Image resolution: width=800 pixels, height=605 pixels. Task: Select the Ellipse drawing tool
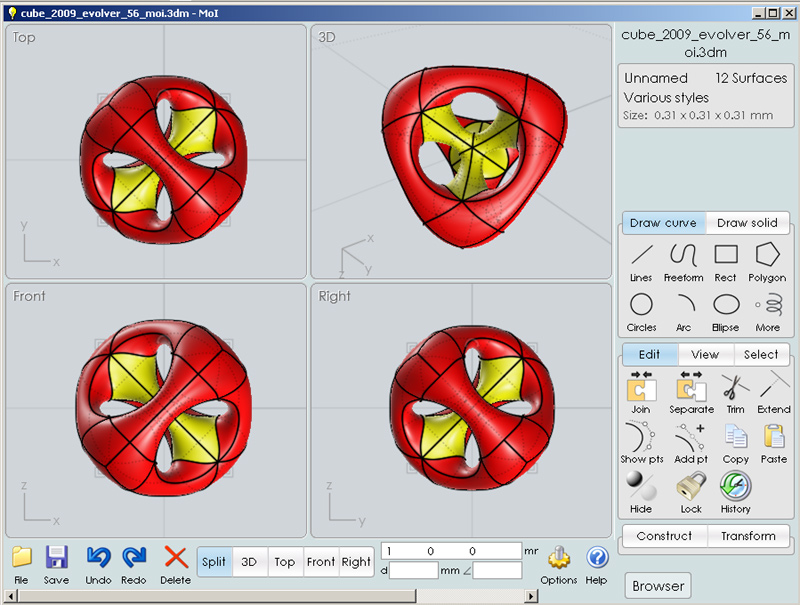pyautogui.click(x=726, y=313)
